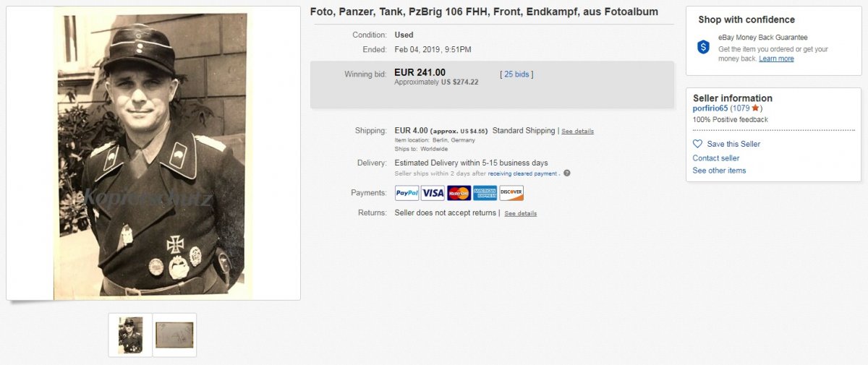
Task: Click the Discover card icon
Action: click(x=511, y=193)
